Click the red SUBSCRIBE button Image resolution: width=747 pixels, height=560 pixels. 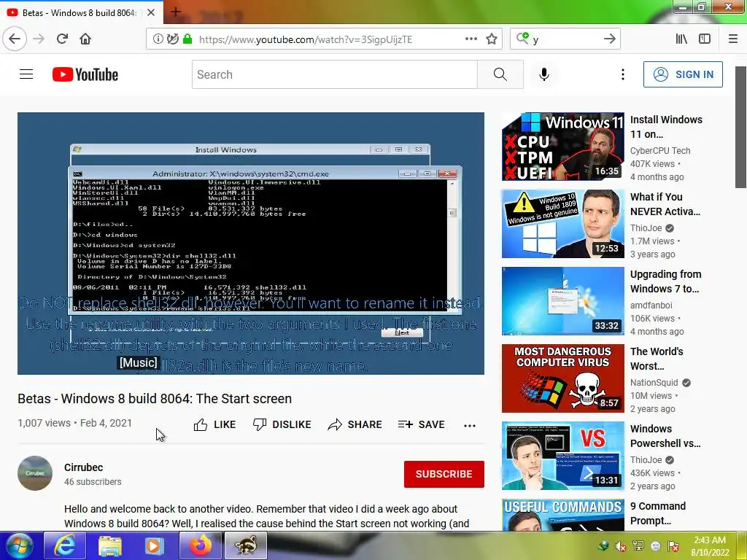(444, 474)
